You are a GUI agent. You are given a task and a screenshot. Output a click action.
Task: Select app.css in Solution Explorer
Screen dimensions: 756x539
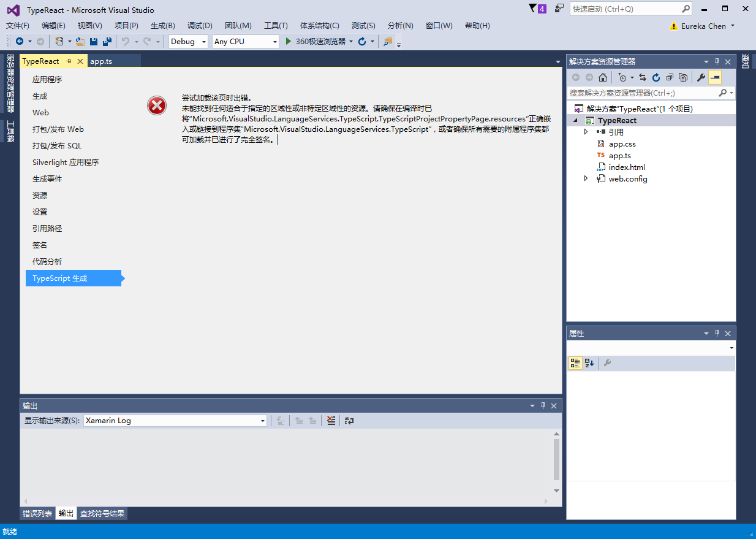622,143
